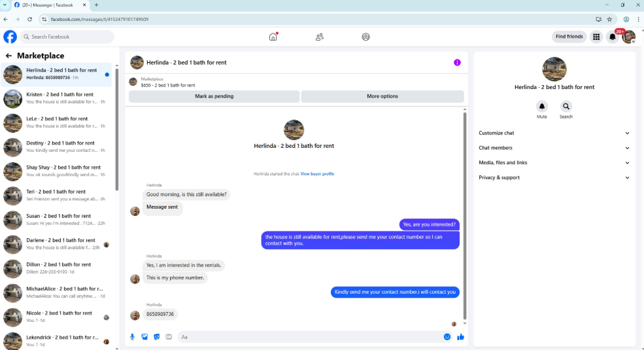
Task: Open conversation information purple icon
Action: tap(457, 62)
